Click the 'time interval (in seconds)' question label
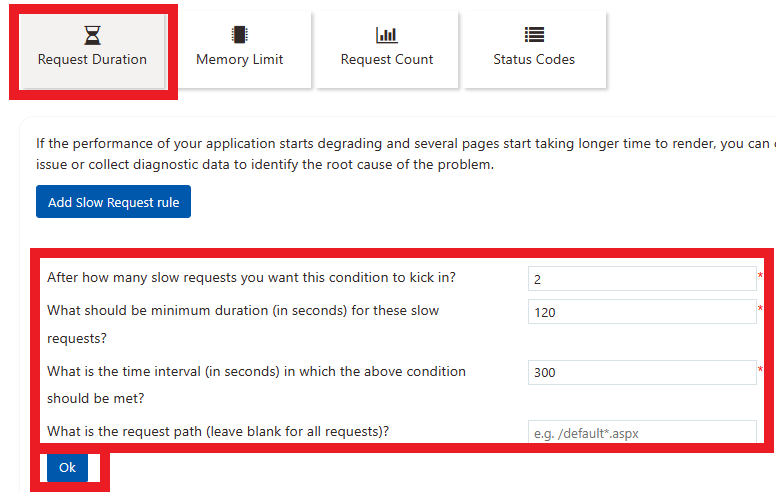Screen dimensions: 776x492 coord(256,371)
